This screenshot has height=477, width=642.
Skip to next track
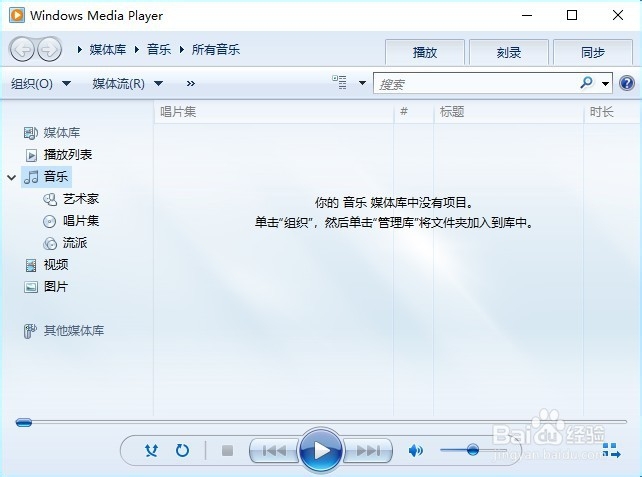click(x=368, y=451)
